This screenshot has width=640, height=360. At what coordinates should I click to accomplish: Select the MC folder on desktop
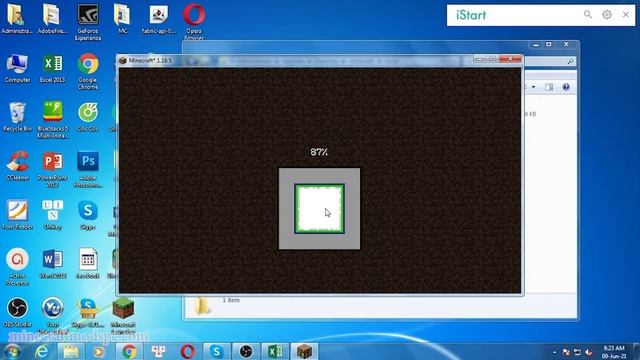point(122,19)
